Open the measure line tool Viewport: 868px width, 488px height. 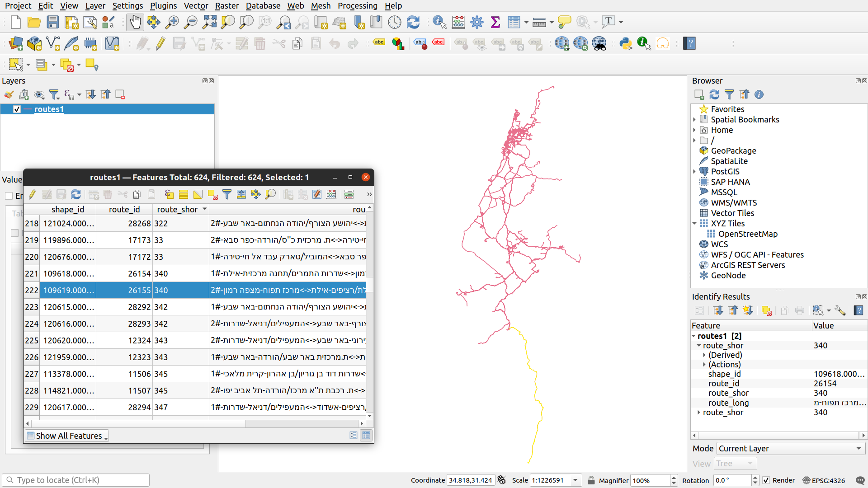coord(539,22)
